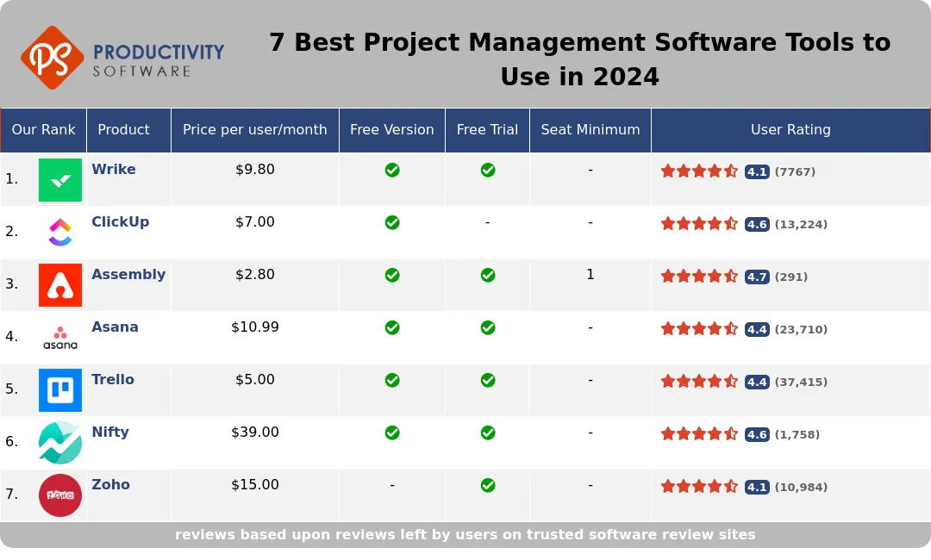Click Wrike's Free Version checkmark
Viewport: 931px width, 560px height.
tap(392, 171)
